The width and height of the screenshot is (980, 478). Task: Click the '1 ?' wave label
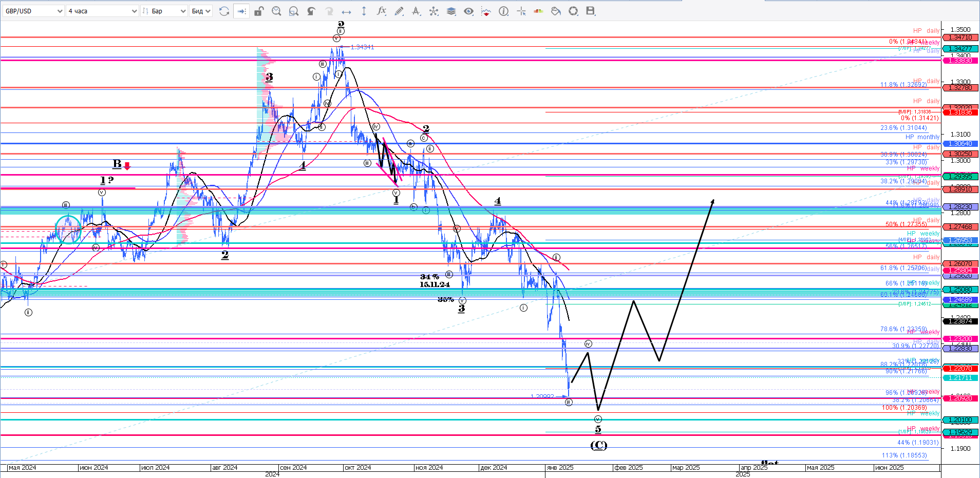click(106, 180)
